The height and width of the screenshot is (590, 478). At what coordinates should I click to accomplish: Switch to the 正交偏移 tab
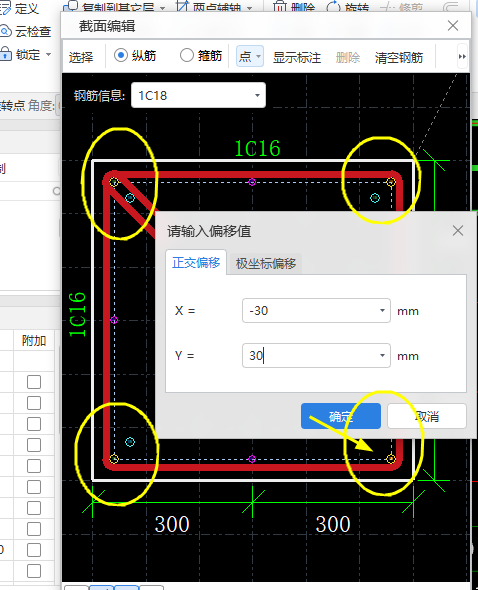coord(196,262)
